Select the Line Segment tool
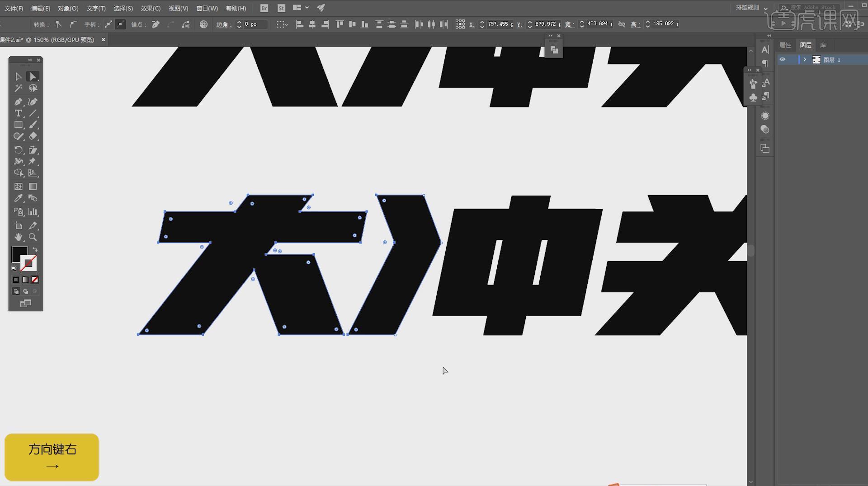Screen dimensions: 868x486 point(33,113)
